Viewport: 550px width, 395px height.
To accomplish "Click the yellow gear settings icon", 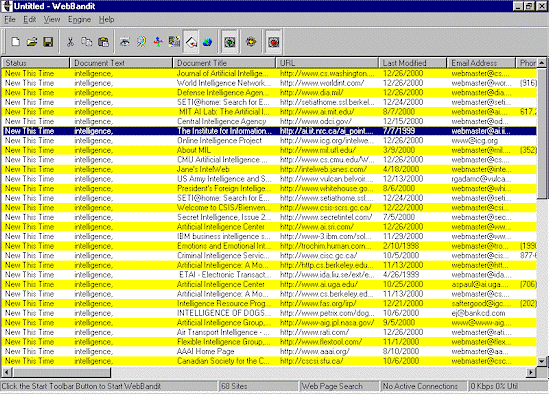I will pos(251,42).
